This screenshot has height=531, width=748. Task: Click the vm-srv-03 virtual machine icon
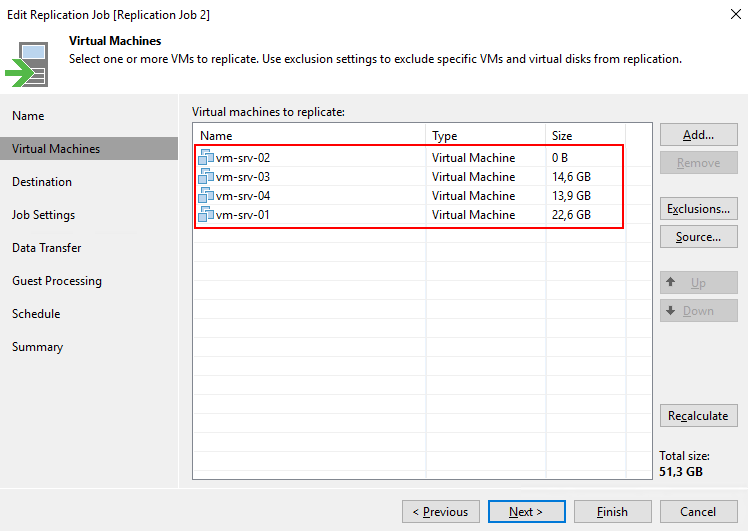coord(207,176)
